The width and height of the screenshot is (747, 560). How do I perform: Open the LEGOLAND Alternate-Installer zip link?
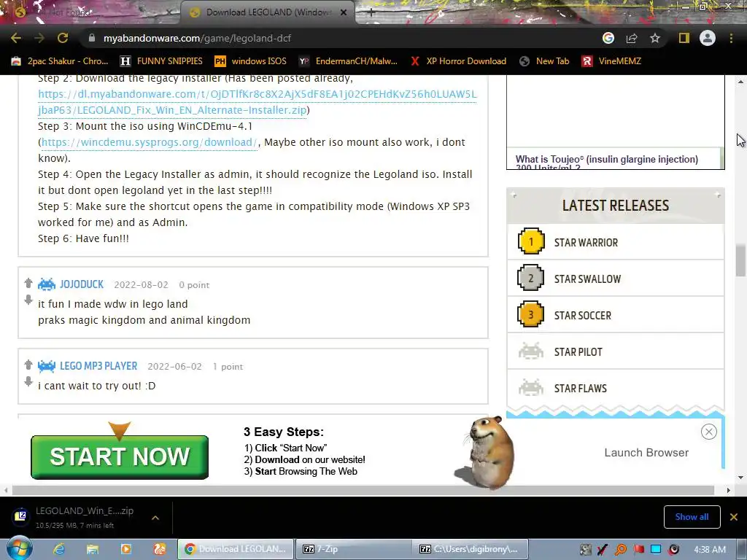click(258, 102)
